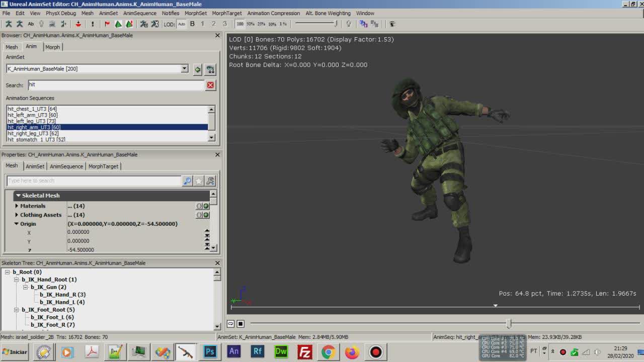Toggle wireframe display of the skeletal mesh

(x=41, y=24)
